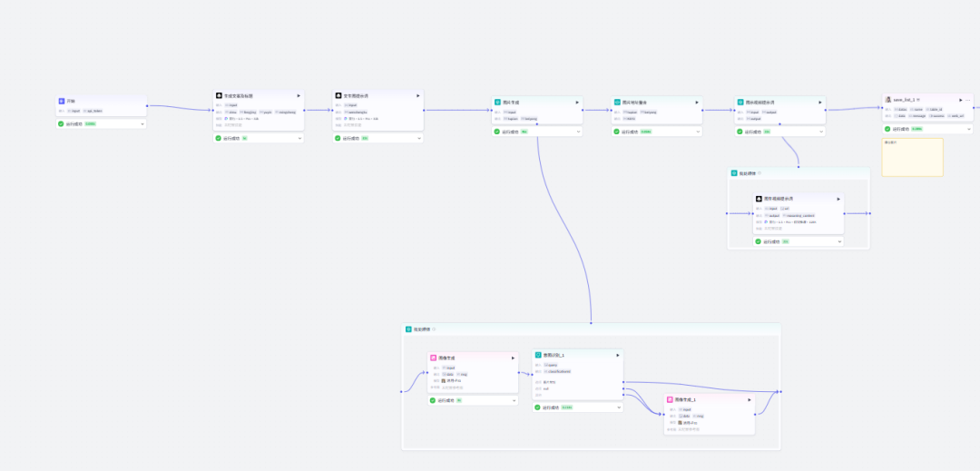This screenshot has height=471, width=980.
Task: Click 运行成功 status text under 图像生成
Action: (446, 400)
